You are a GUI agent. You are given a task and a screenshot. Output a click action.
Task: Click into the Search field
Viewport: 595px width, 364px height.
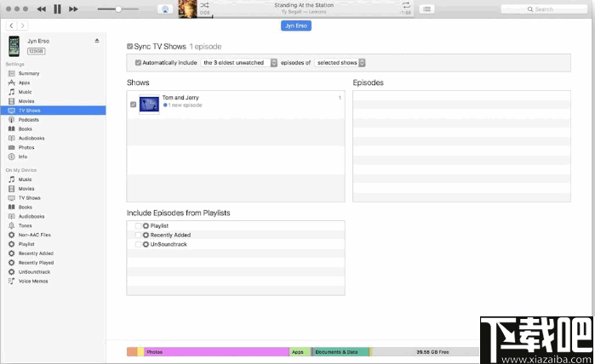point(544,9)
